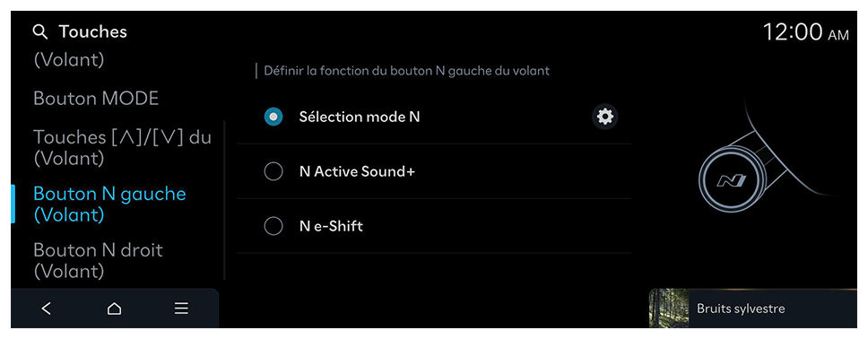868x339 pixels.
Task: Select the Sélection mode N radio button
Action: tap(273, 117)
